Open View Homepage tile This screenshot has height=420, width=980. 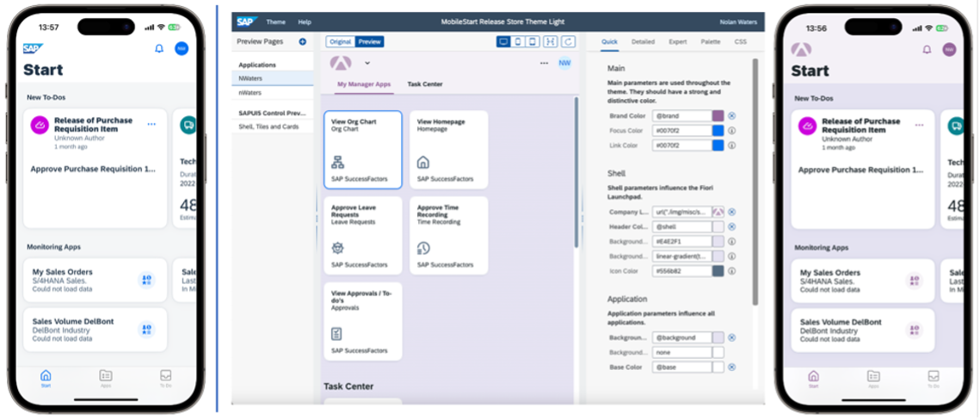pos(449,150)
